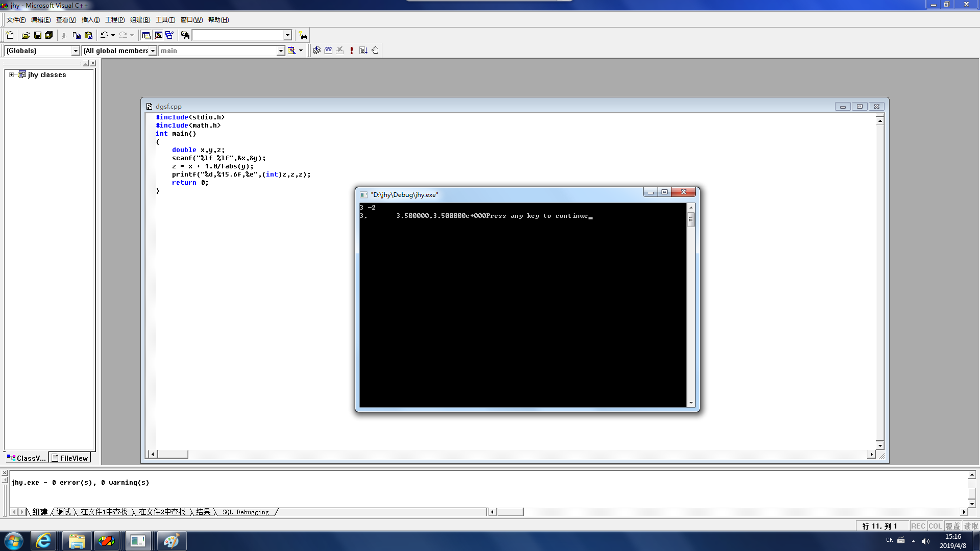This screenshot has height=551, width=980.
Task: Save the file with the floppy disk icon
Action: [x=37, y=35]
